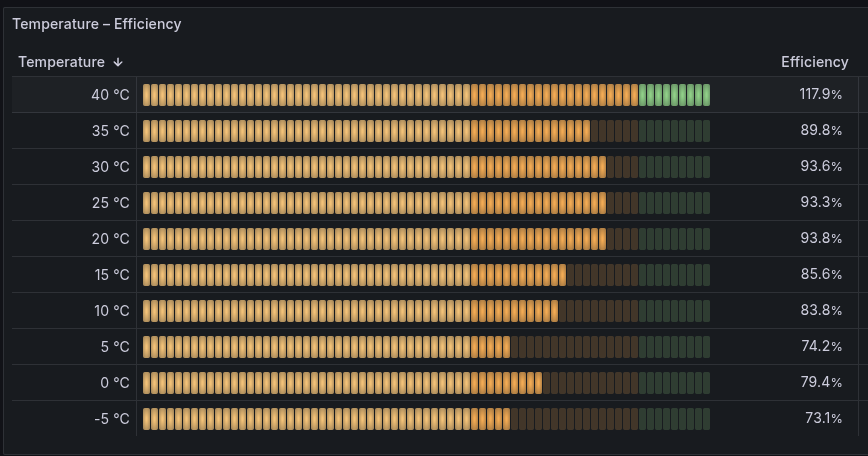Click the 73.1% efficiency value
868x456 pixels.
823,419
